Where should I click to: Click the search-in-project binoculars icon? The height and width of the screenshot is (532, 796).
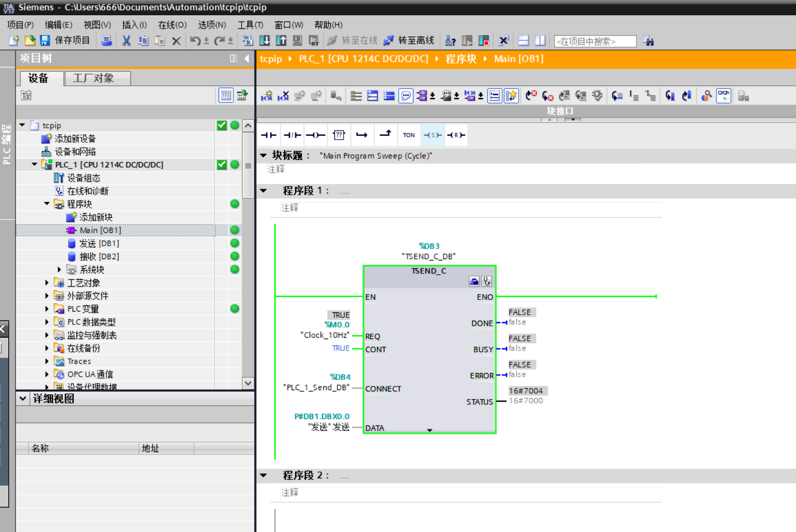[x=649, y=41]
